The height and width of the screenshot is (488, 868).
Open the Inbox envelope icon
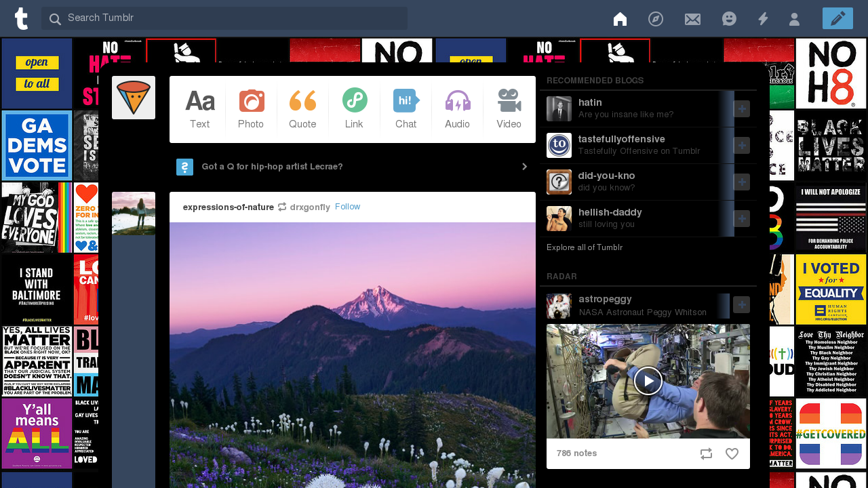click(692, 19)
